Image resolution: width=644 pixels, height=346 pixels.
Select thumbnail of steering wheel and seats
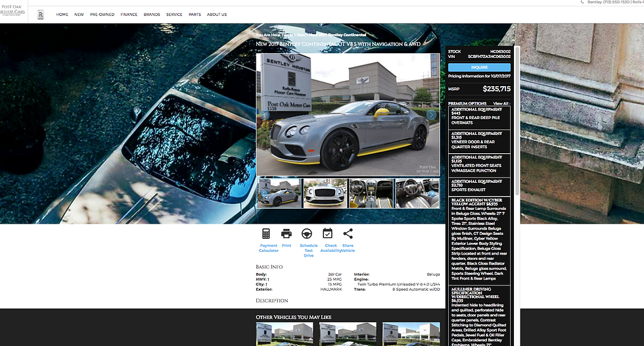417,193
